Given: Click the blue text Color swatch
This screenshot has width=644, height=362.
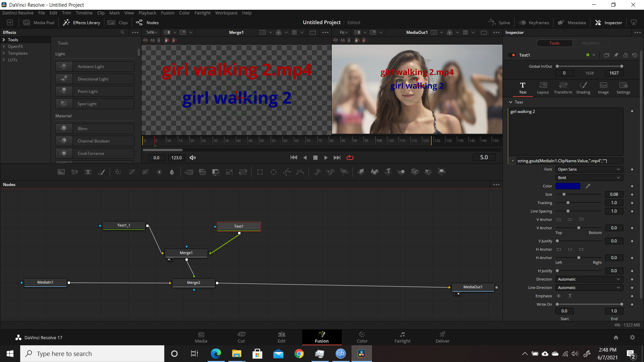Looking at the screenshot, I should pos(568,186).
